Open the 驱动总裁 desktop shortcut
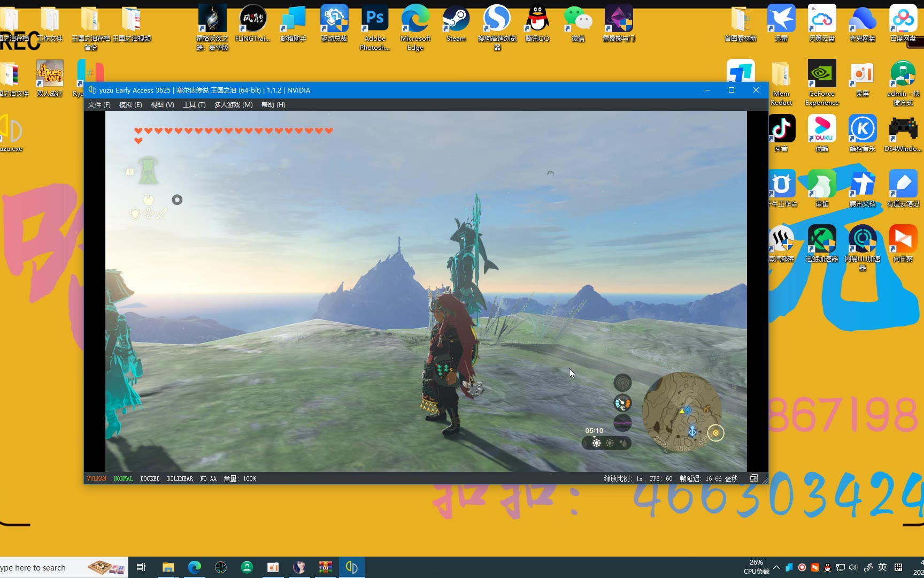Screen dimensions: 924x578 334,23
